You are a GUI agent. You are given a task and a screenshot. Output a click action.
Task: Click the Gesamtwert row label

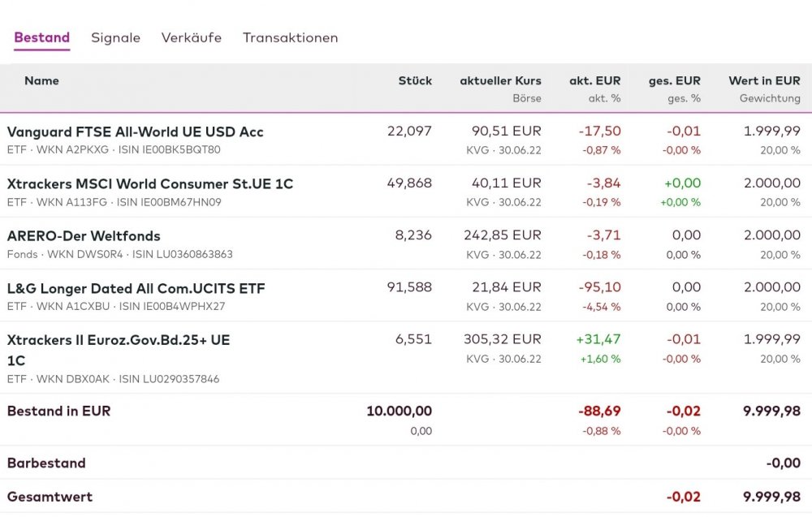point(50,496)
